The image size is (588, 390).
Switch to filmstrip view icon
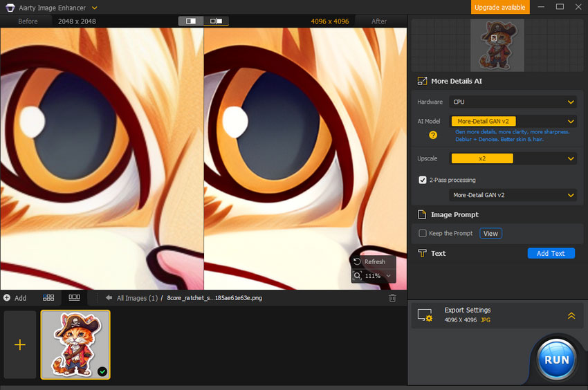pos(74,298)
